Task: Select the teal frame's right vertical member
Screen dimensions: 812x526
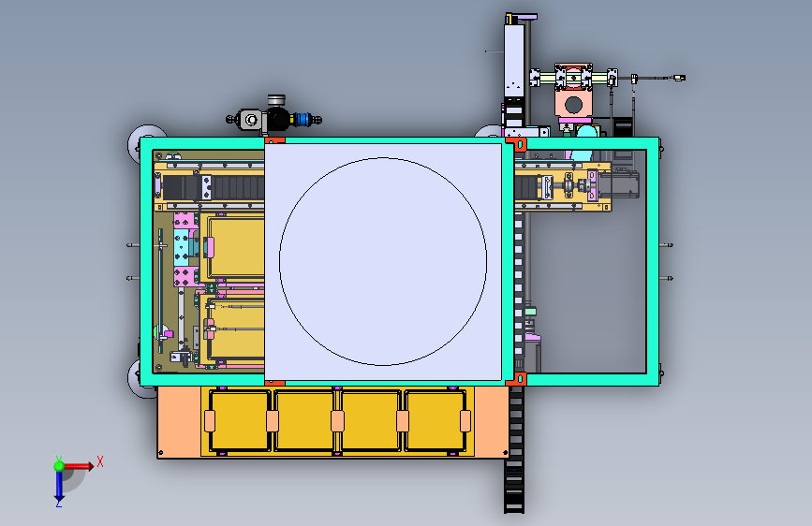Action: click(653, 261)
